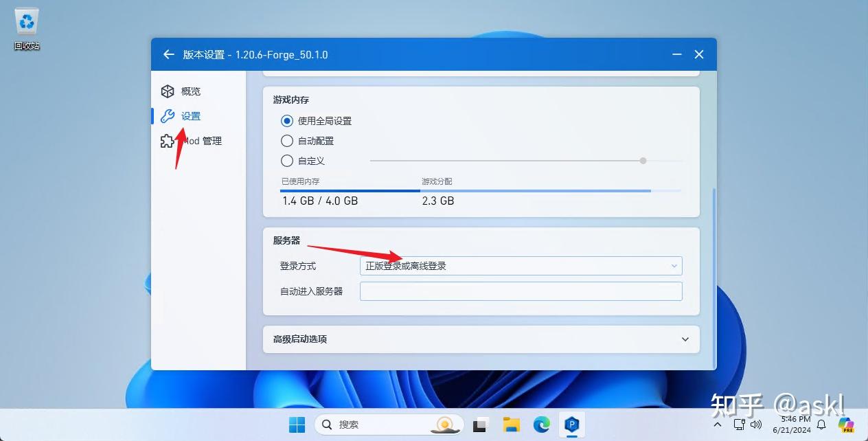Enable the 自定义 memory option
This screenshot has height=441, width=868.
pos(287,161)
